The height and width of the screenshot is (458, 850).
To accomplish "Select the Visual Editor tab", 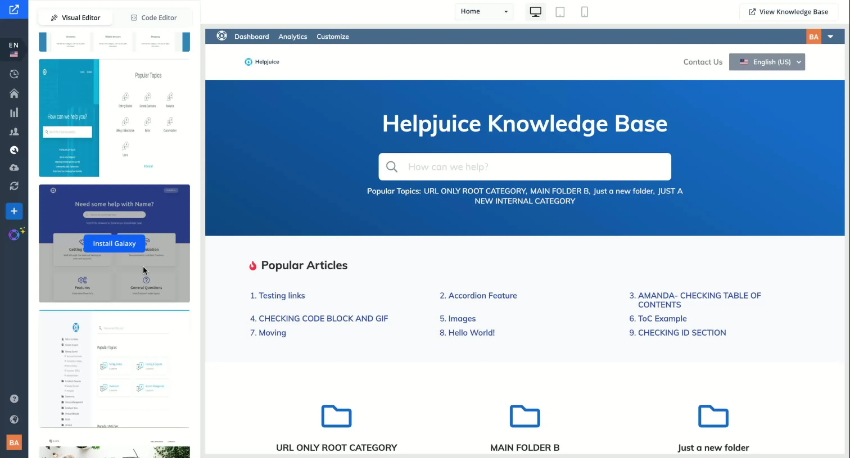I will (x=76, y=17).
